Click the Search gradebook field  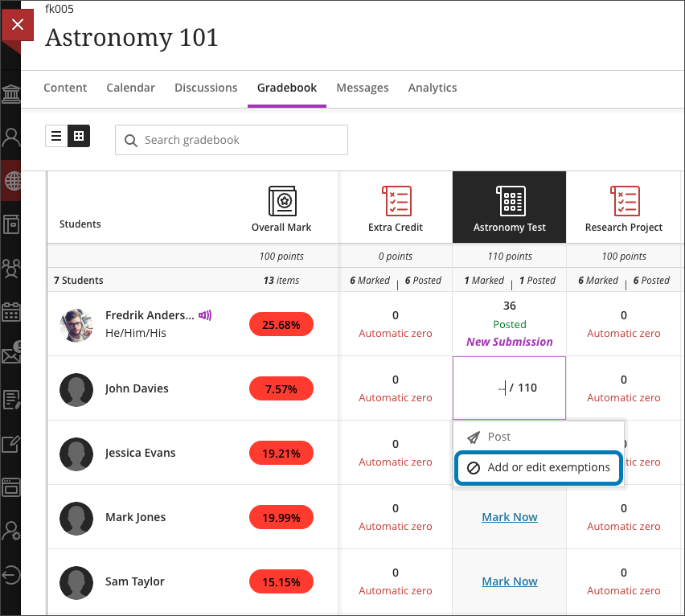click(x=241, y=140)
